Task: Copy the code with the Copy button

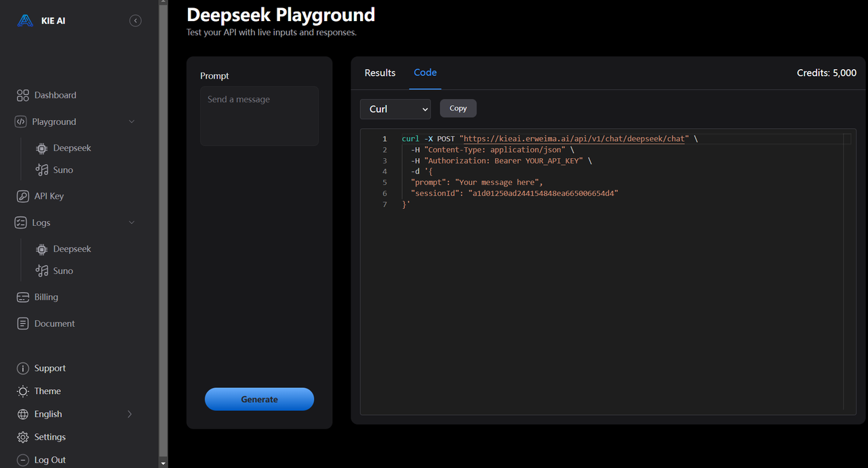Action: click(x=458, y=109)
